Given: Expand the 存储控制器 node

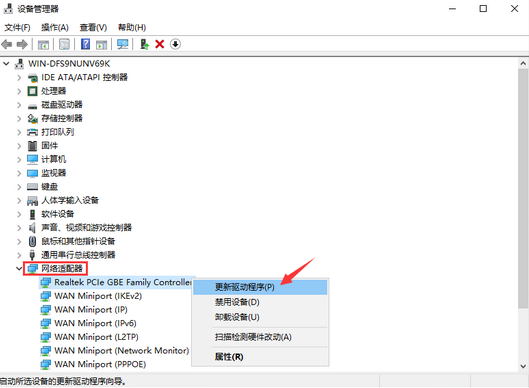Looking at the screenshot, I should 19,118.
